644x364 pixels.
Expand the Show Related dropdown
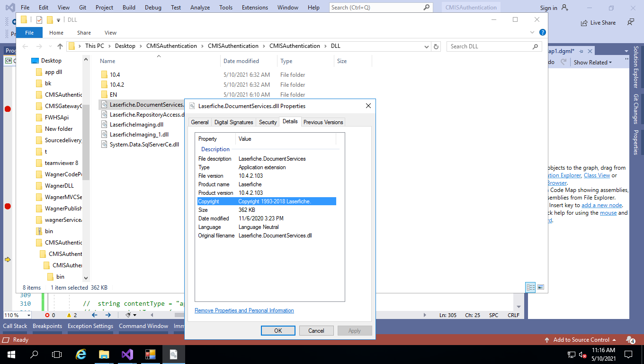592,63
